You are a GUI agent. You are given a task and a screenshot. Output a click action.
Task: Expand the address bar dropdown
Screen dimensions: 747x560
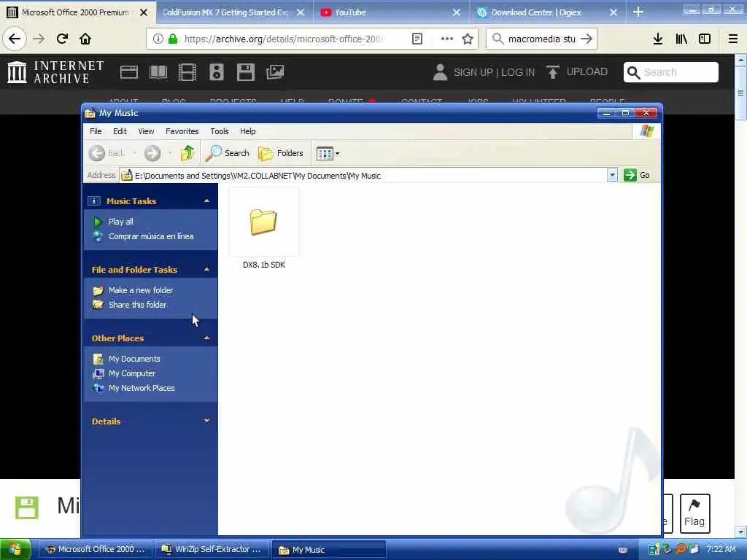(612, 175)
